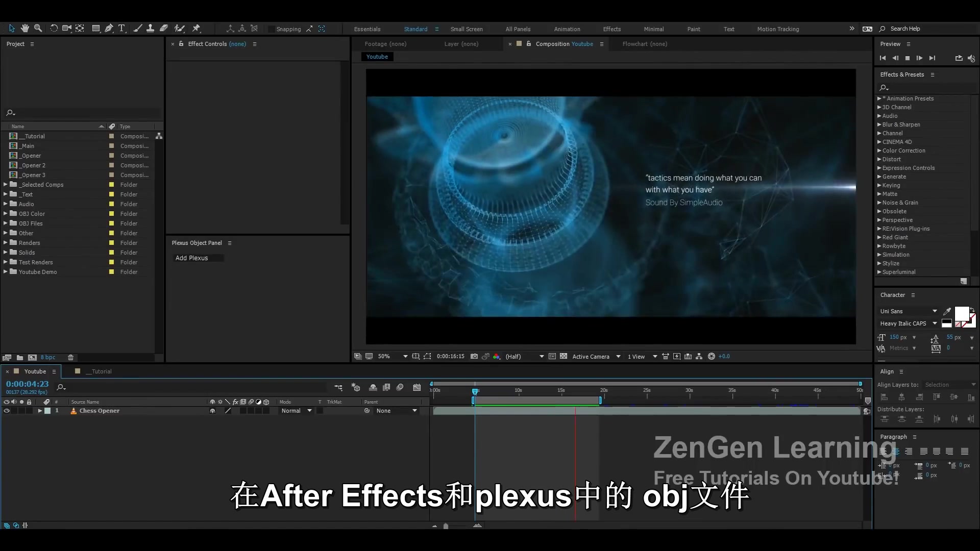Click Search Help

coord(904,29)
